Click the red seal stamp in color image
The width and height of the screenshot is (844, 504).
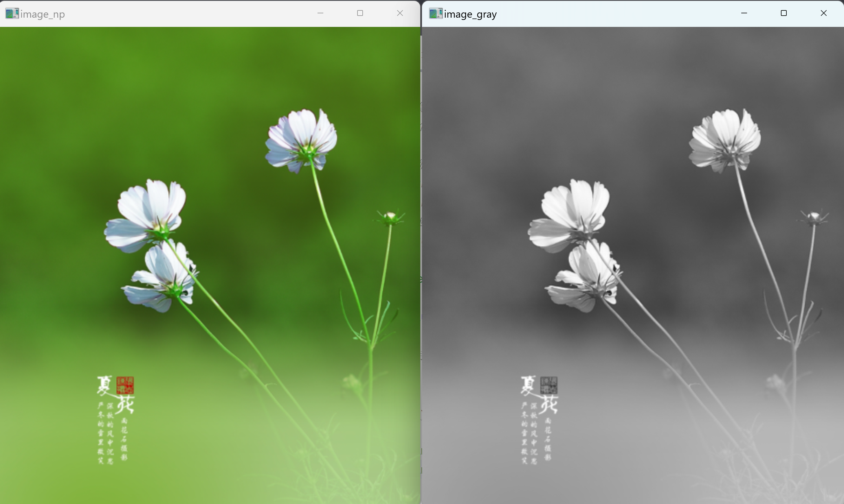click(x=125, y=385)
